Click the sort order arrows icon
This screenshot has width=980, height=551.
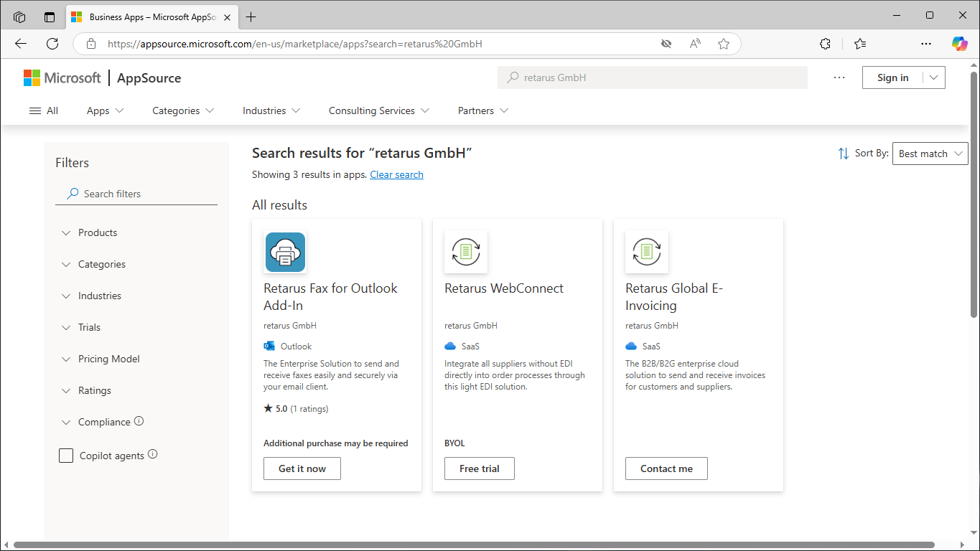(843, 154)
